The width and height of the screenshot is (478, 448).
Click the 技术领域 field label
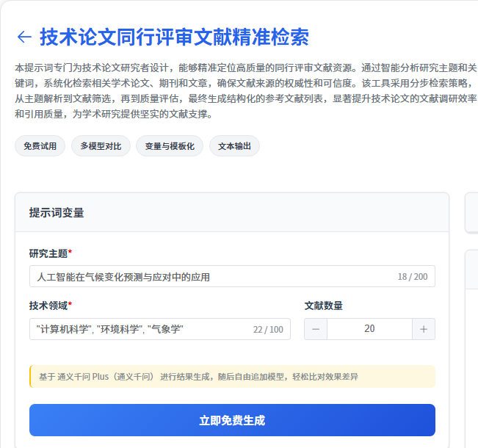click(48, 306)
